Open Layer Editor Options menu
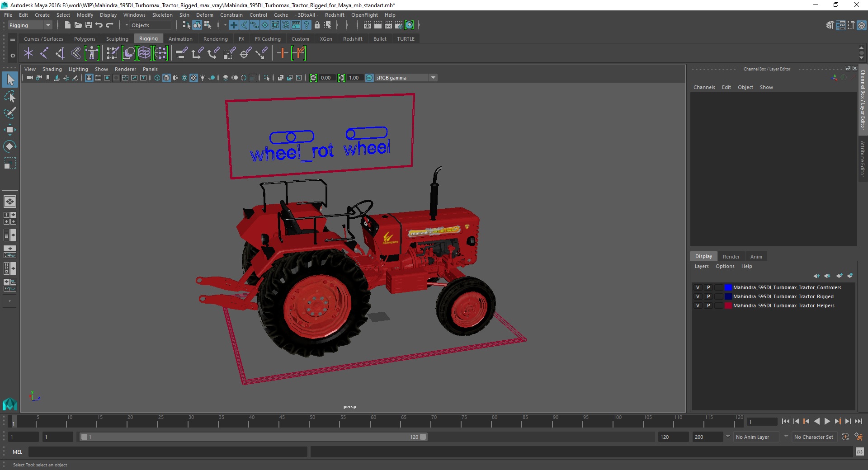This screenshot has width=868, height=470. click(725, 266)
